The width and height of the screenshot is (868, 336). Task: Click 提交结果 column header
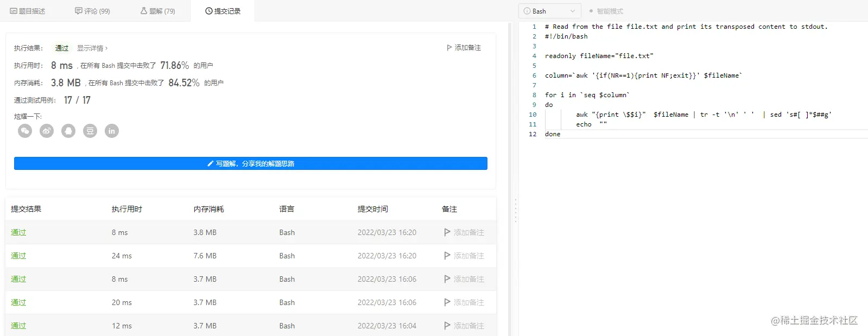tap(26, 209)
